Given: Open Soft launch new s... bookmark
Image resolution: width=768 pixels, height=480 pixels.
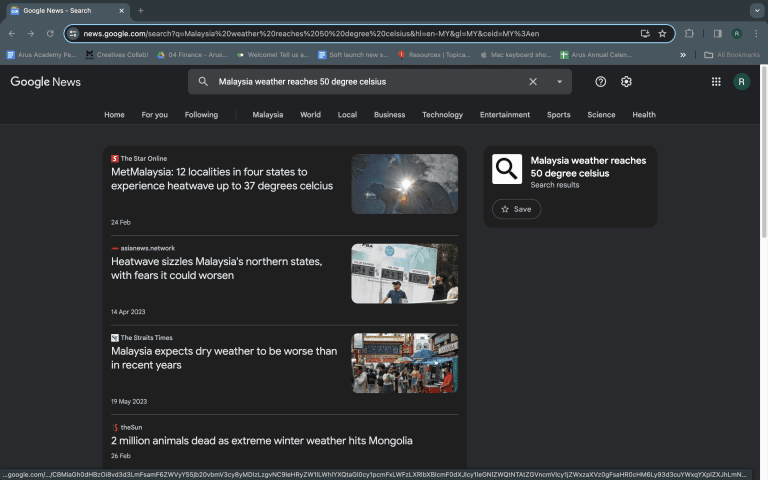Looking at the screenshot, I should (353, 55).
